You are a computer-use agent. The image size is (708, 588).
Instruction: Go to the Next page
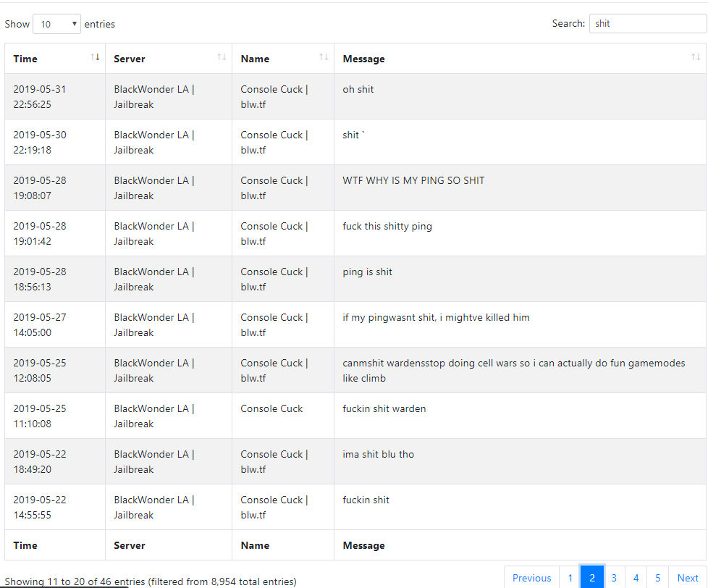tap(687, 578)
